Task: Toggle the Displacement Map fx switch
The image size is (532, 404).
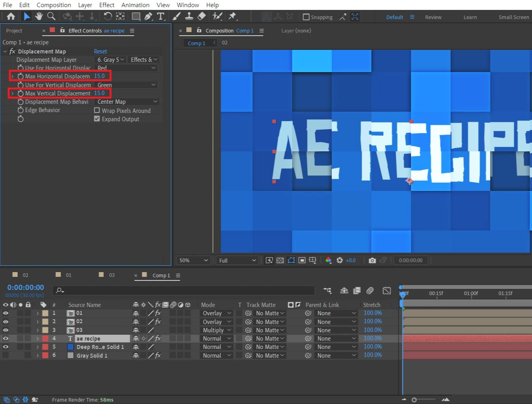Action: (x=12, y=51)
